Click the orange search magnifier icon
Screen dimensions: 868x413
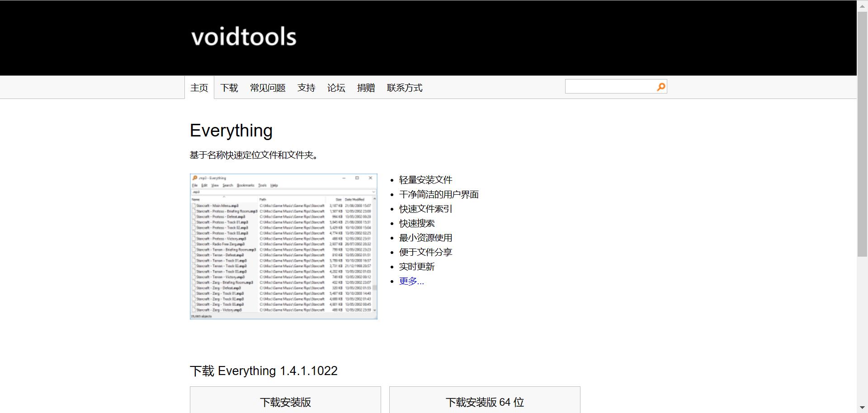pyautogui.click(x=660, y=86)
